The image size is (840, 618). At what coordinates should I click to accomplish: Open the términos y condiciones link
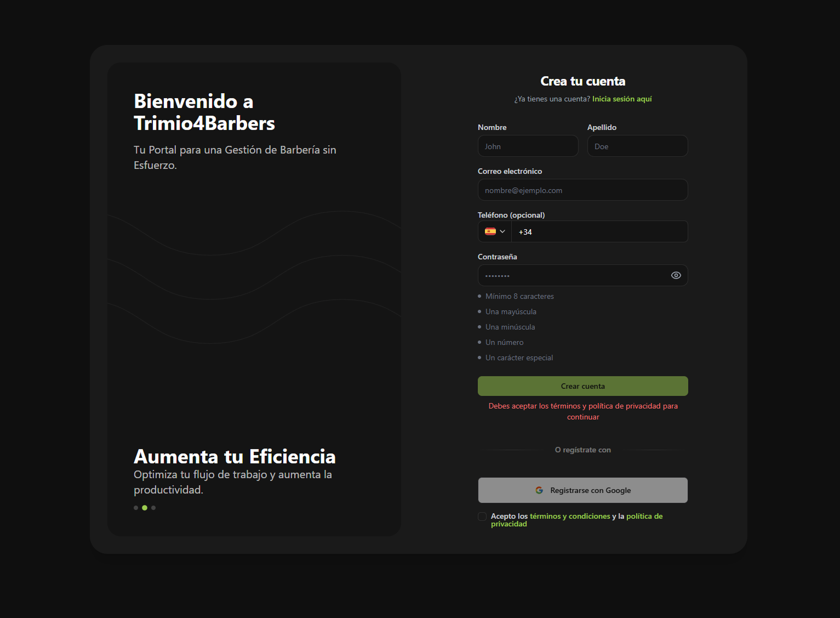[x=570, y=516]
